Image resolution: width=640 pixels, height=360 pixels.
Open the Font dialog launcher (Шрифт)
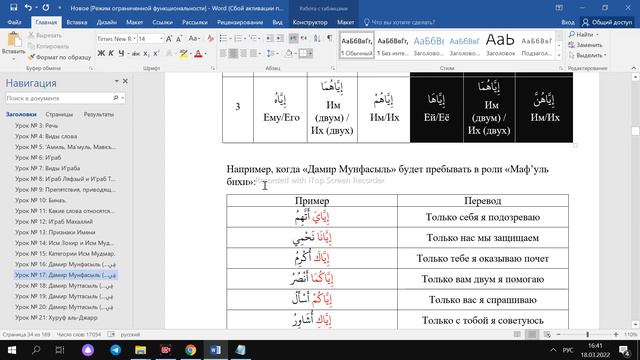tap(213, 69)
